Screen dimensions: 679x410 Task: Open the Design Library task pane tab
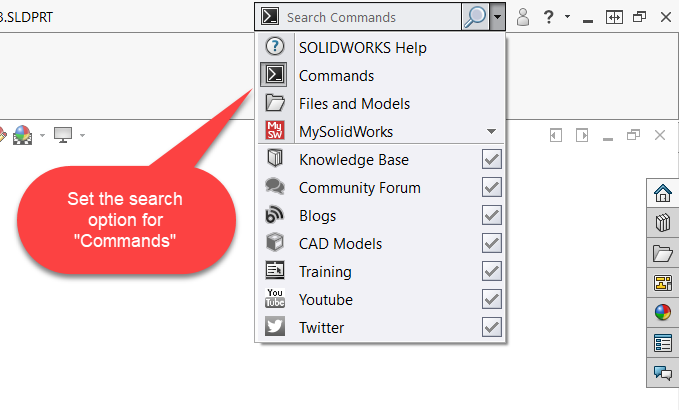click(x=661, y=223)
